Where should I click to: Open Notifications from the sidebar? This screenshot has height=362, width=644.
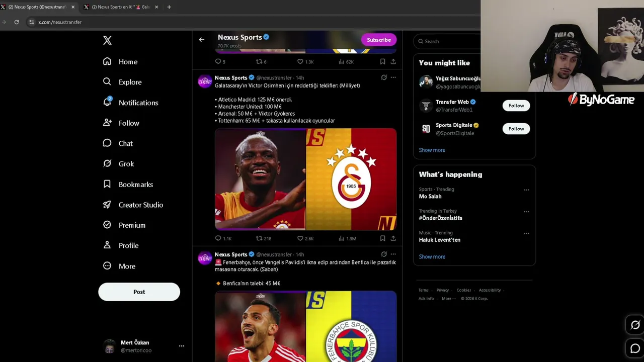tap(130, 103)
